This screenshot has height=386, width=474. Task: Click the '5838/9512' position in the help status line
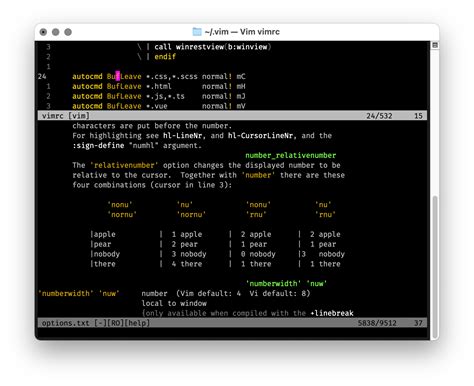coord(377,323)
